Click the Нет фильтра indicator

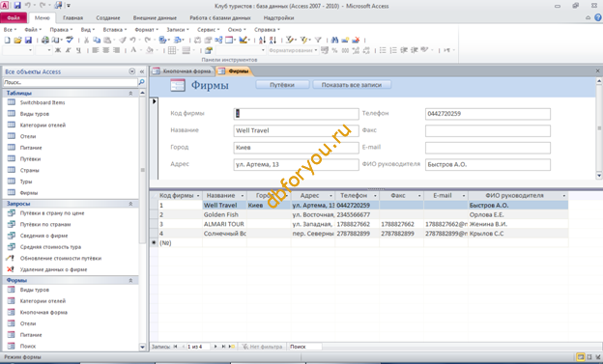(262, 347)
